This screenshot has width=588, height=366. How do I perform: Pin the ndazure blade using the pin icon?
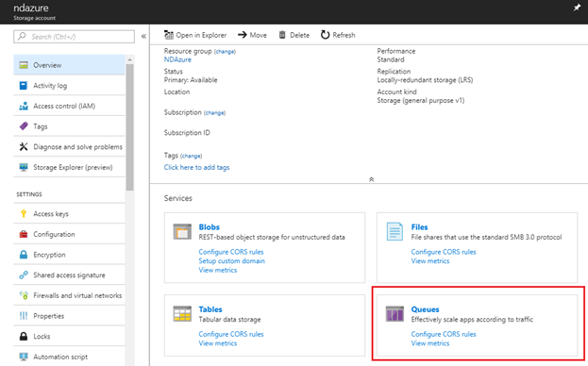(x=577, y=8)
